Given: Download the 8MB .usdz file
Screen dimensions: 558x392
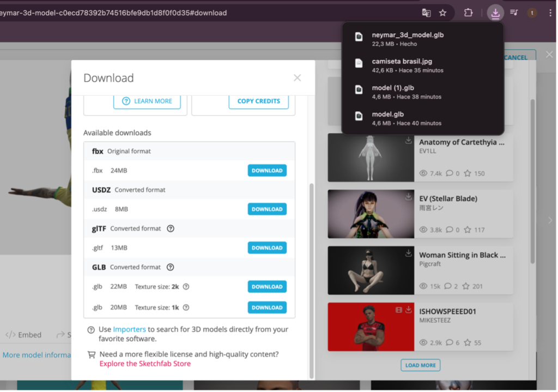Looking at the screenshot, I should point(268,210).
